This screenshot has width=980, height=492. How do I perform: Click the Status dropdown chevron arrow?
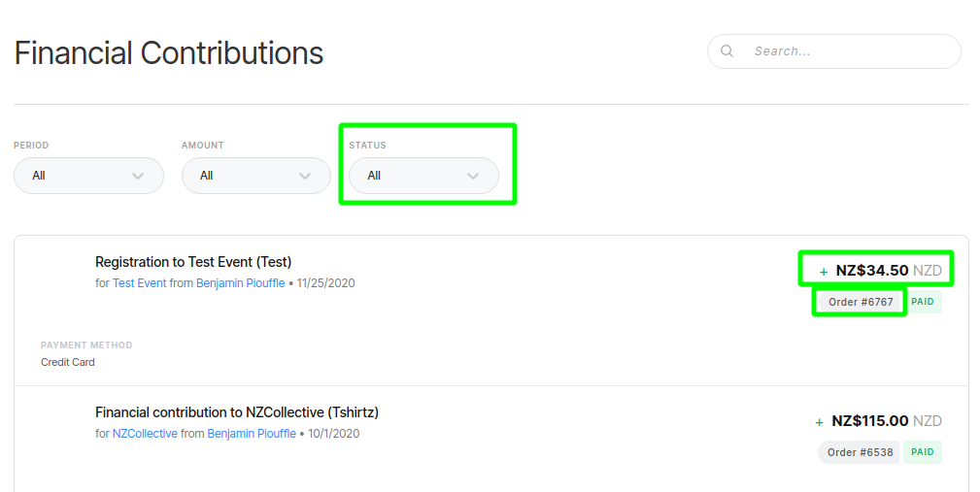[x=473, y=176]
